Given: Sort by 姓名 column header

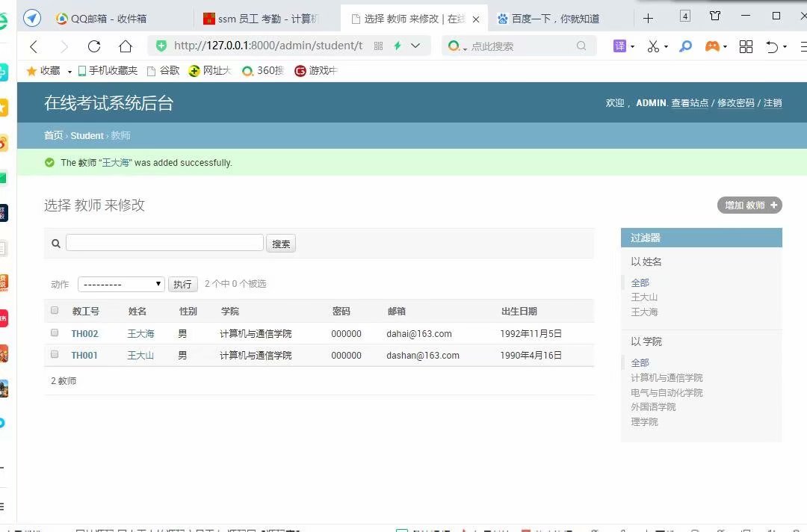Looking at the screenshot, I should 137,312.
